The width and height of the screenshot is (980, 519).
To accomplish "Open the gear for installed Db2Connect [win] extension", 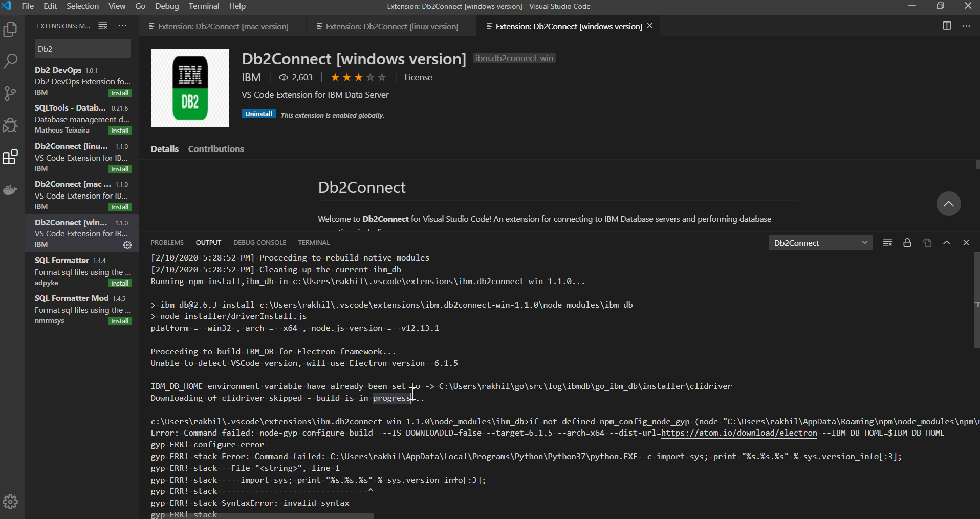I will 126,245.
